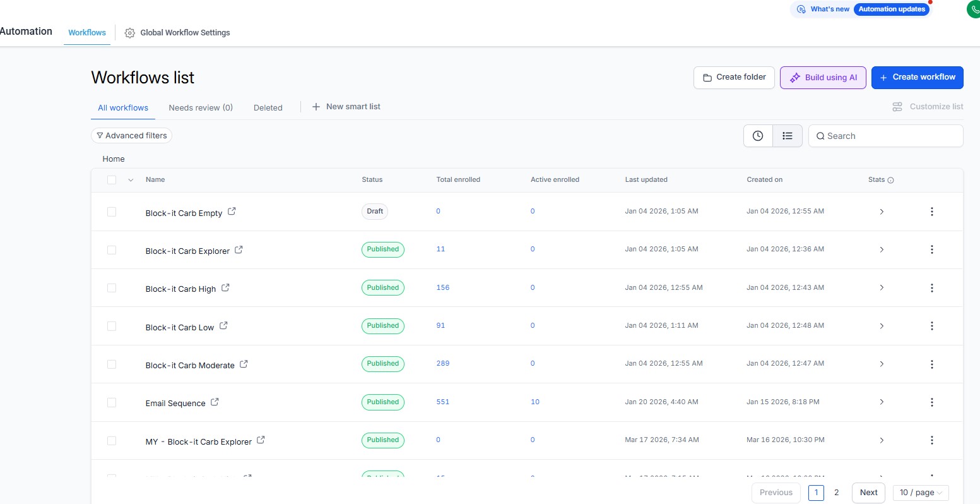Click active enrolled 10 for Email Sequence
This screenshot has width=980, height=504.
tap(535, 402)
